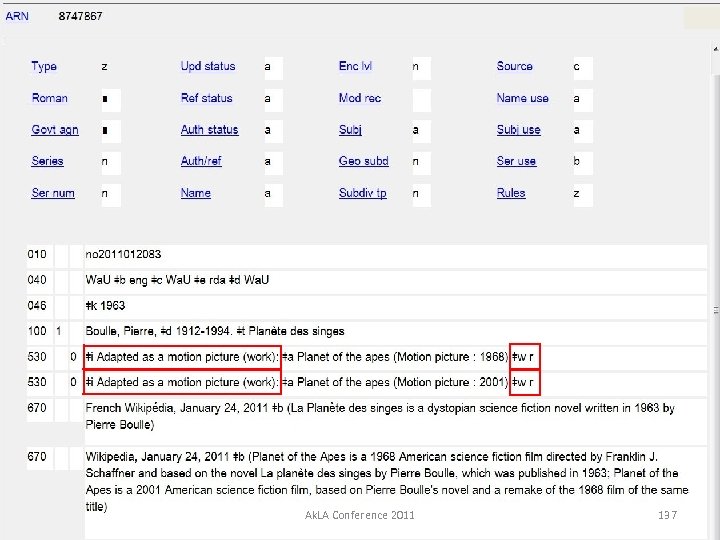Click the Roman value field

(111, 99)
